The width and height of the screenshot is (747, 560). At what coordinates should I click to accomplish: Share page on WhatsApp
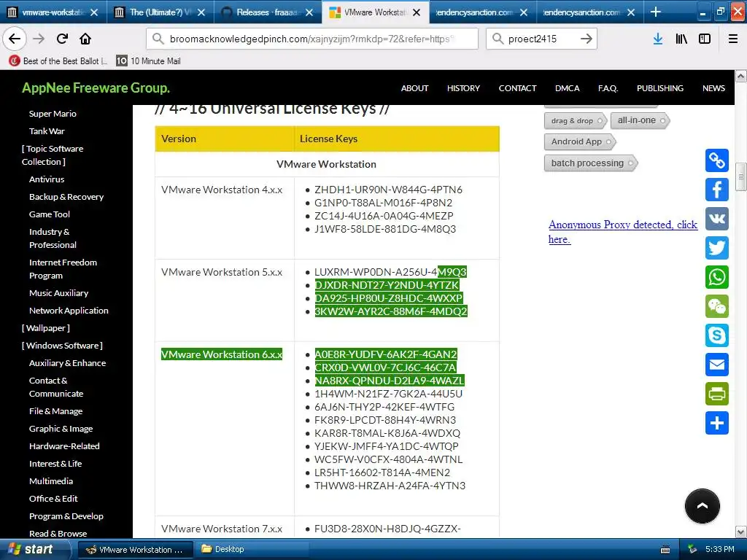(x=716, y=277)
